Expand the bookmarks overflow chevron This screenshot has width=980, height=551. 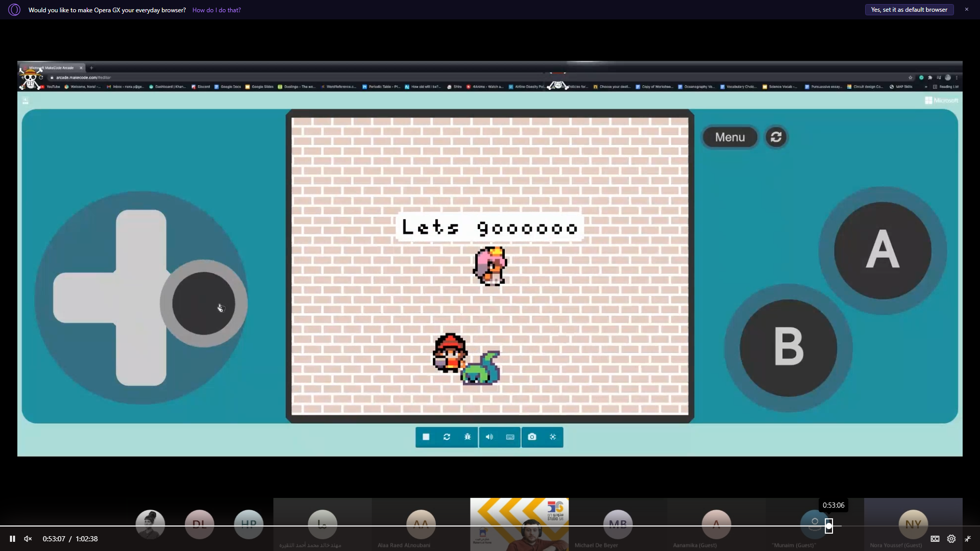(x=926, y=87)
